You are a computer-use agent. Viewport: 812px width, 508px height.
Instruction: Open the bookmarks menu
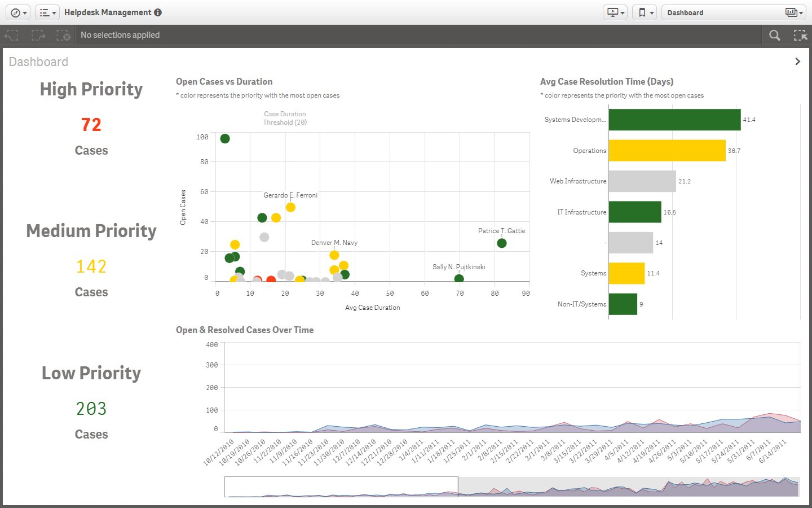coord(645,12)
